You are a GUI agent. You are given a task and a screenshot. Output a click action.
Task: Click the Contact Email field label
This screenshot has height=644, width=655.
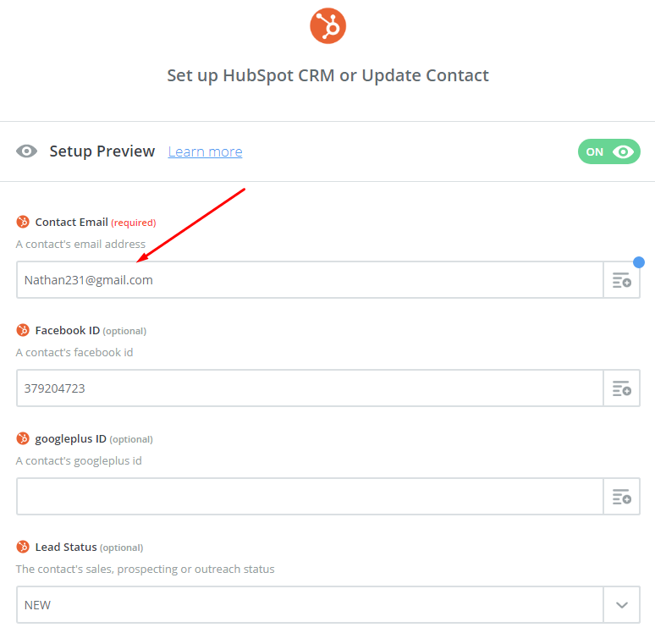(72, 223)
